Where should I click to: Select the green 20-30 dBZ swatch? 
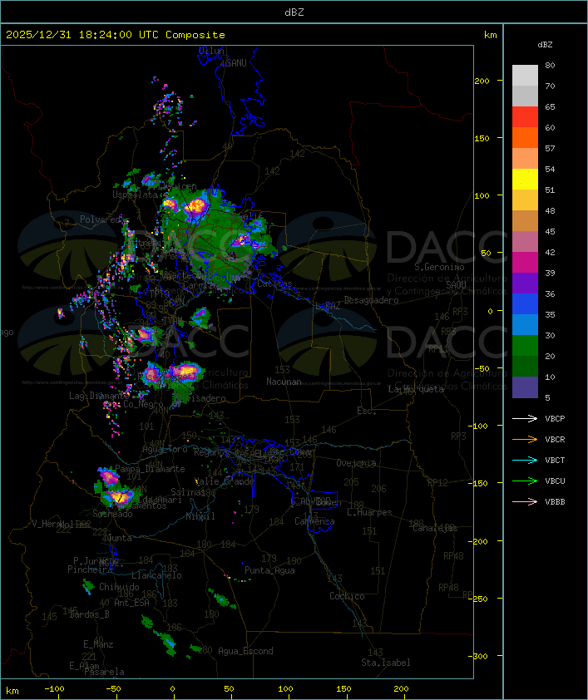point(525,345)
